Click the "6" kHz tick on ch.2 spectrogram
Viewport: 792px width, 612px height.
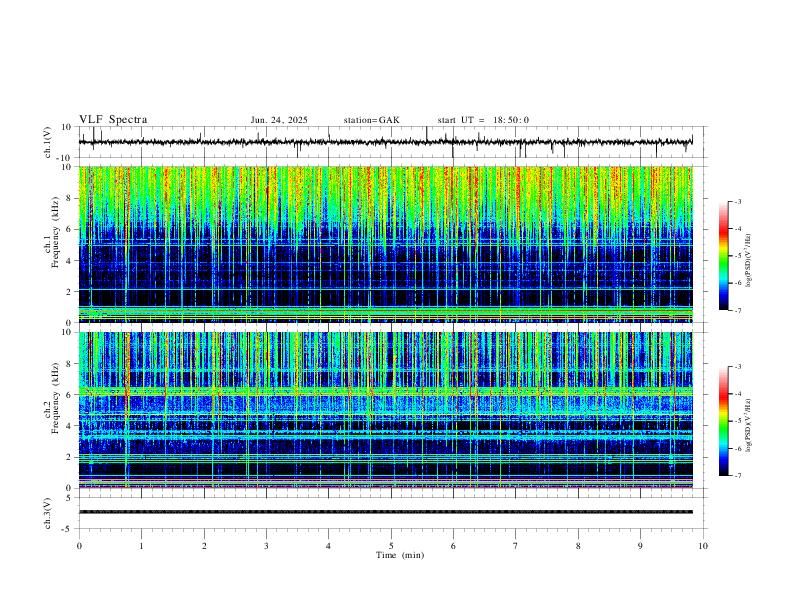[x=69, y=394]
